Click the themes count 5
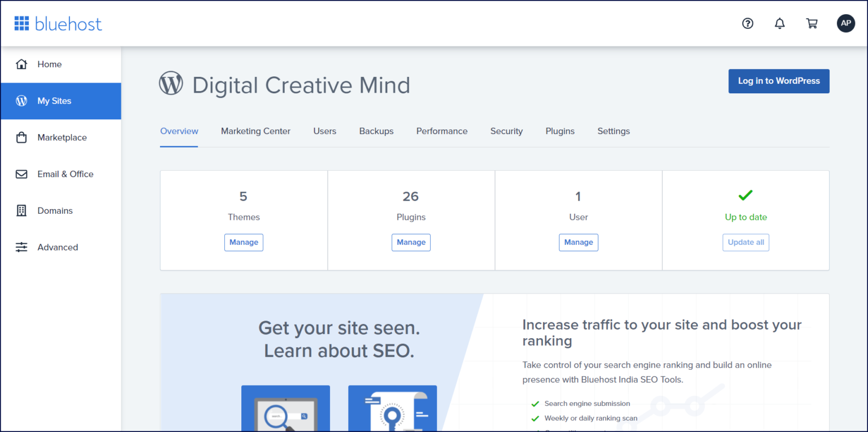This screenshot has height=432, width=868. point(244,196)
